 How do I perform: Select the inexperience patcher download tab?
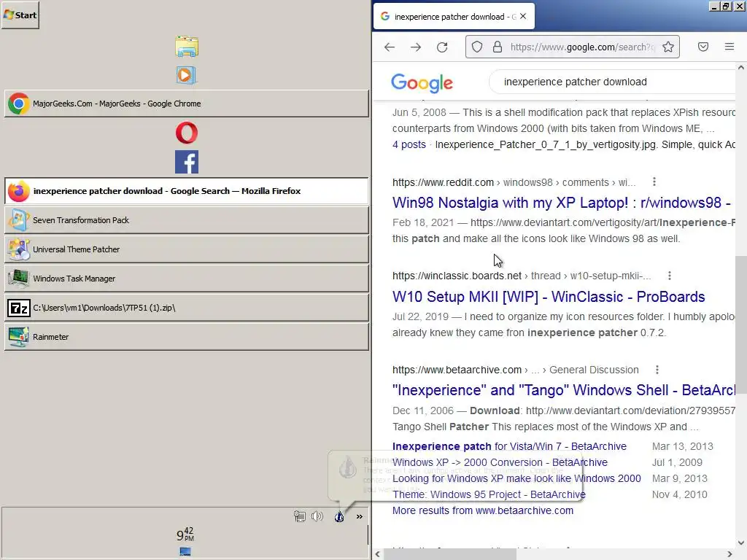click(x=454, y=17)
